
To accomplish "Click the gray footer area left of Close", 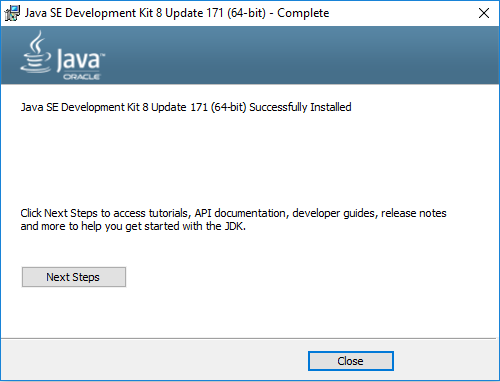I will pos(153,361).
